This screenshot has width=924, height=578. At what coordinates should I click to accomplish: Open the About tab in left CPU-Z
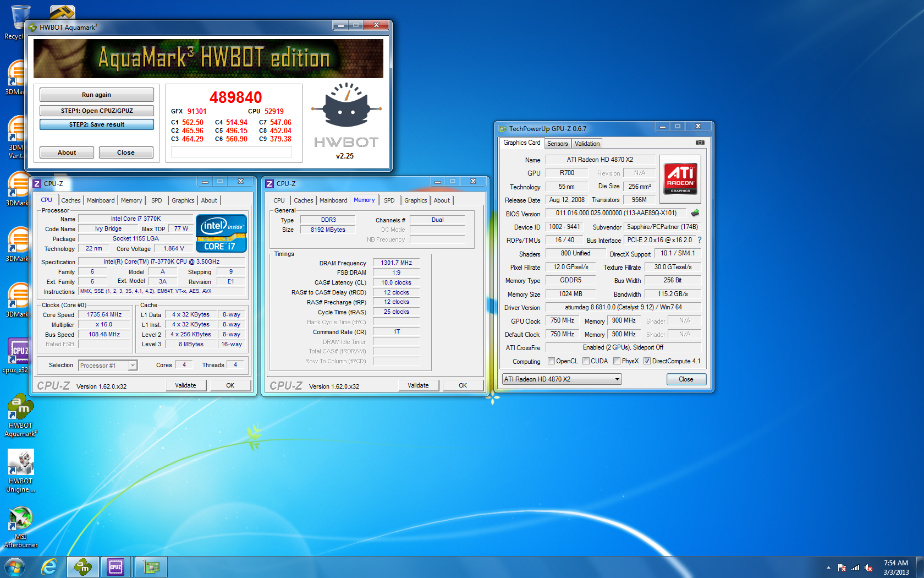(209, 200)
